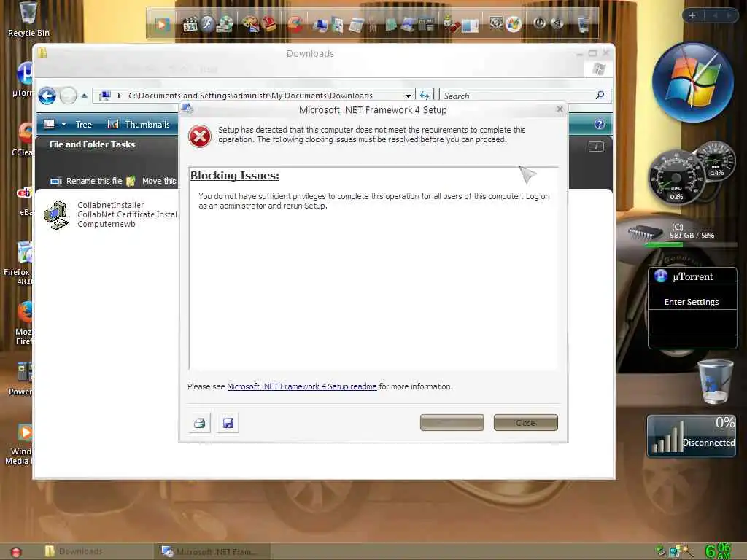Open the sidebar recycle bin gadget
The height and width of the screenshot is (560, 747).
coord(716,382)
